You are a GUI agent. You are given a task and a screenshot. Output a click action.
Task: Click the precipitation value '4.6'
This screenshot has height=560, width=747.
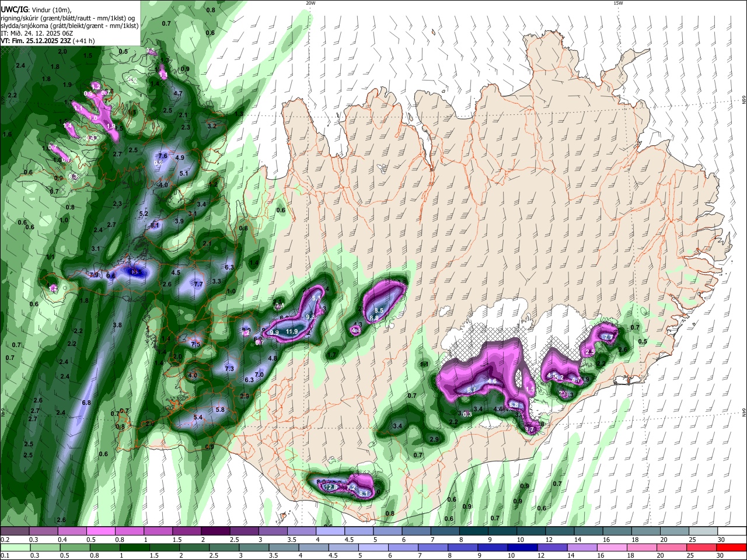pos(492,381)
